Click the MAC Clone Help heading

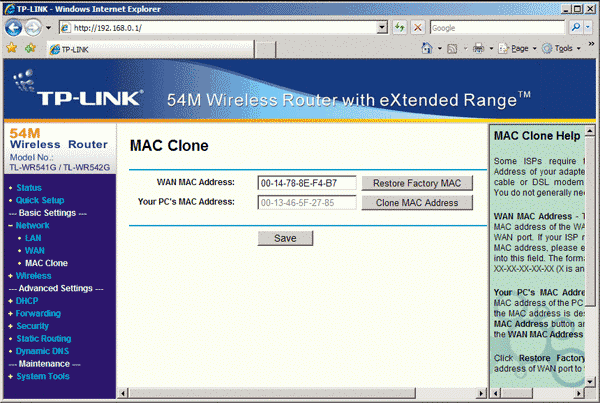537,135
